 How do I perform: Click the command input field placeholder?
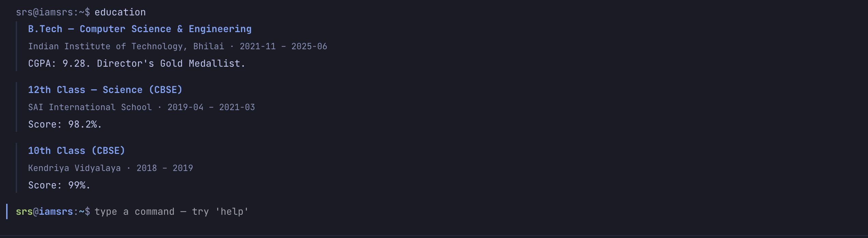pyautogui.click(x=171, y=212)
